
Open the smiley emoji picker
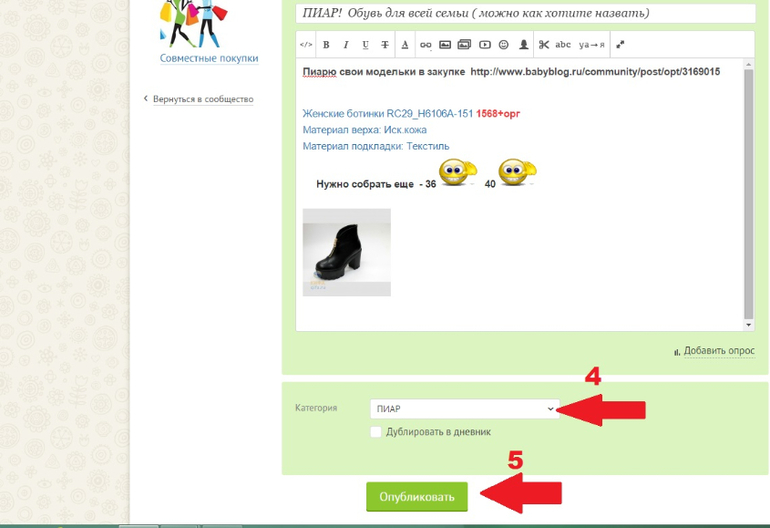pyautogui.click(x=504, y=45)
